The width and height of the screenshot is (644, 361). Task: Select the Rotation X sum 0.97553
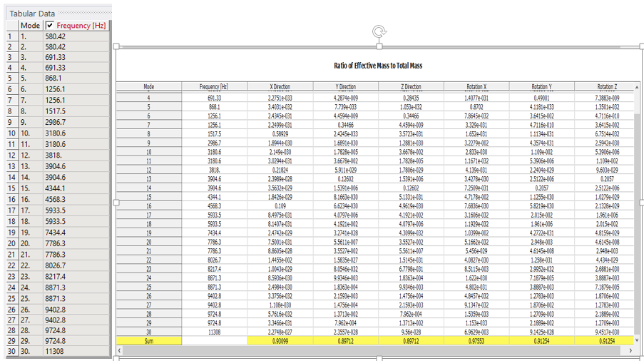(476, 341)
